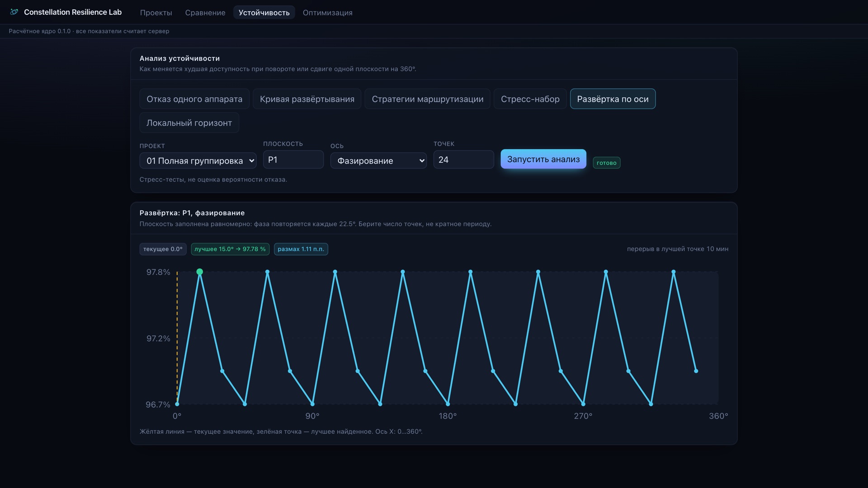Screen dimensions: 868x488
Task: Select the Развёртка по оси analysis
Action: pyautogui.click(x=613, y=99)
